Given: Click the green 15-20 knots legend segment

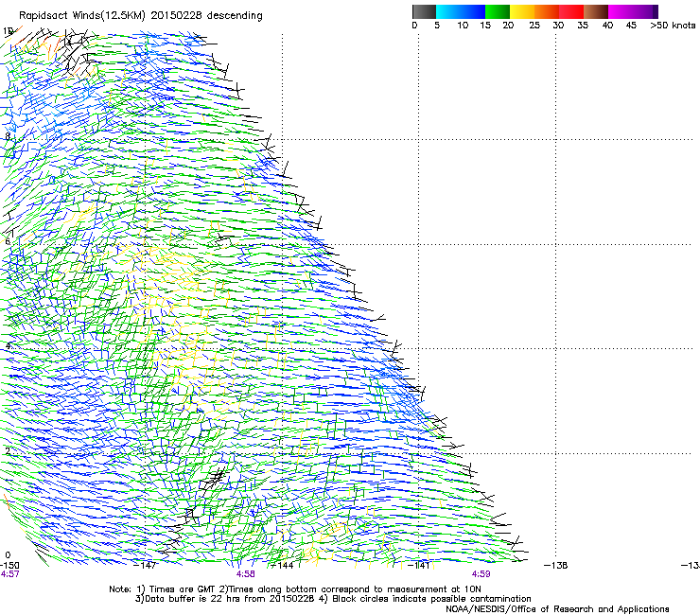Looking at the screenshot, I should point(498,11).
